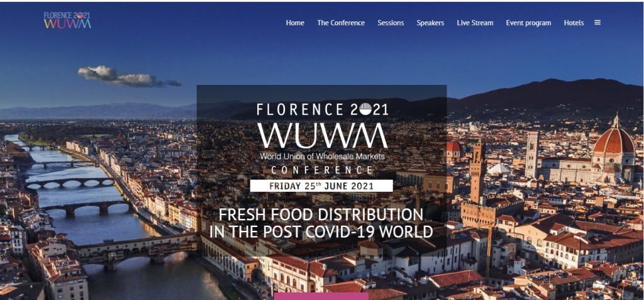Viewport: 644px width, 300px height.
Task: Navigate to Hotels
Action: coord(574,23)
